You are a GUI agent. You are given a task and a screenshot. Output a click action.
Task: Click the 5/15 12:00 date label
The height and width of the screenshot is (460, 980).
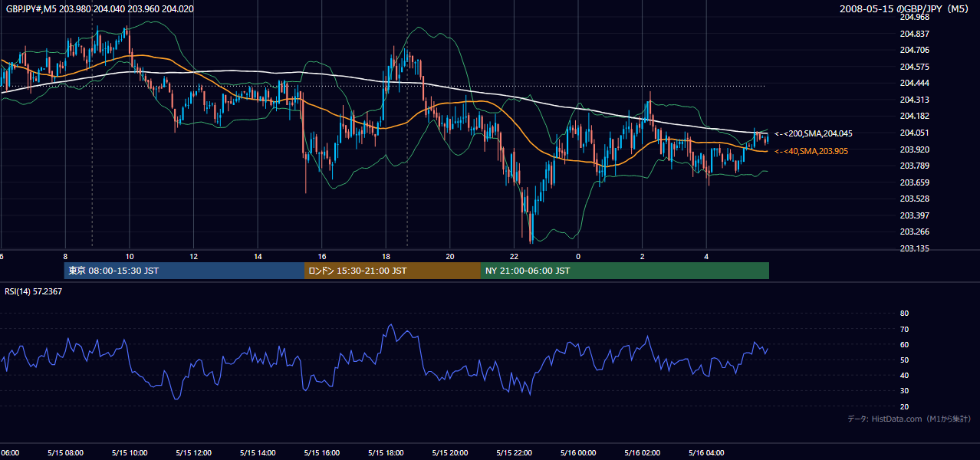193,453
